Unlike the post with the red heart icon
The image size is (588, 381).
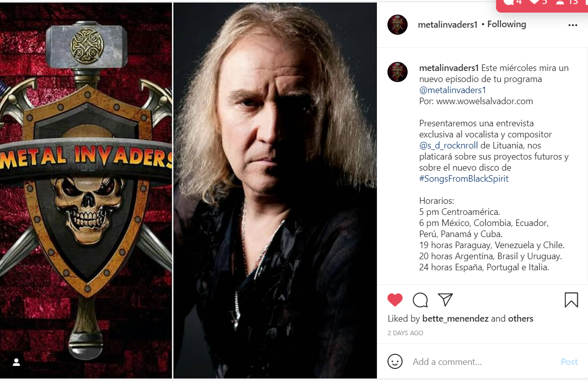coord(395,300)
